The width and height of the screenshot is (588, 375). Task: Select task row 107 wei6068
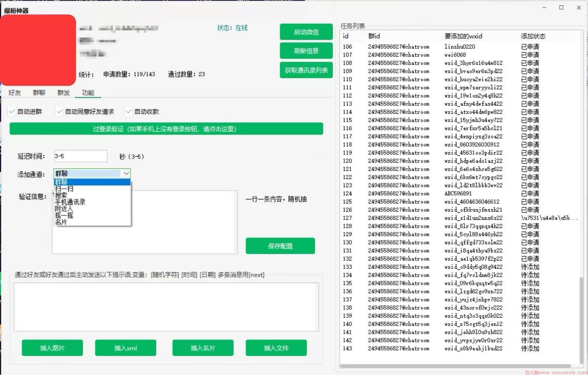(x=460, y=55)
